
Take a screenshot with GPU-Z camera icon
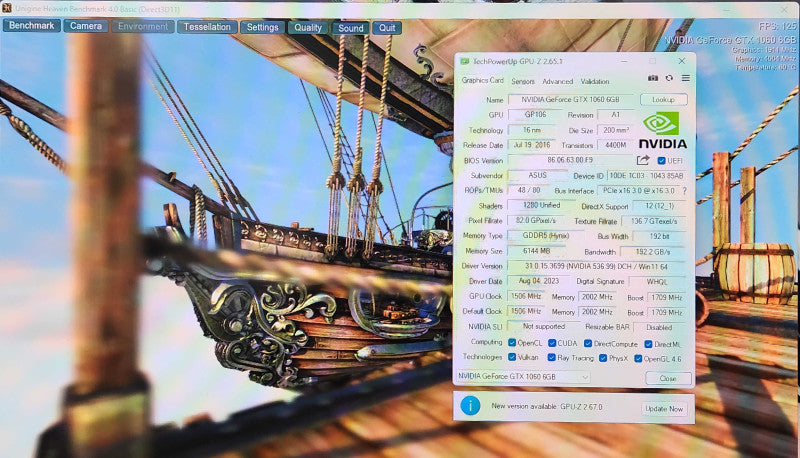point(653,78)
